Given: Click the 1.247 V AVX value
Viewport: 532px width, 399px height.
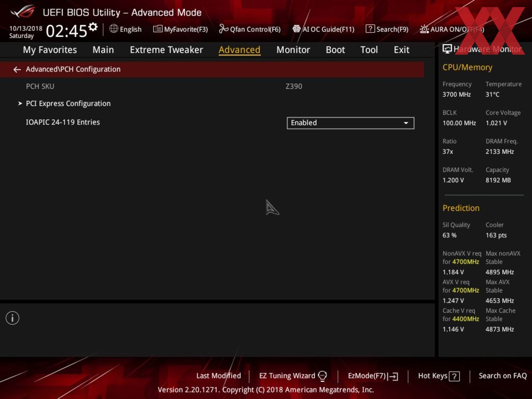Looking at the screenshot, I should (453, 300).
